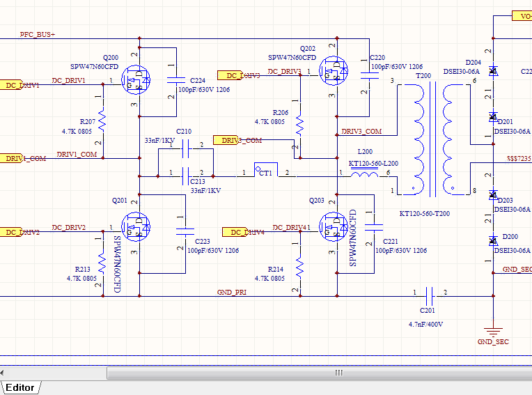Select resistor R207 symbol
Viewport: 532px width, 395px height.
tap(102, 121)
